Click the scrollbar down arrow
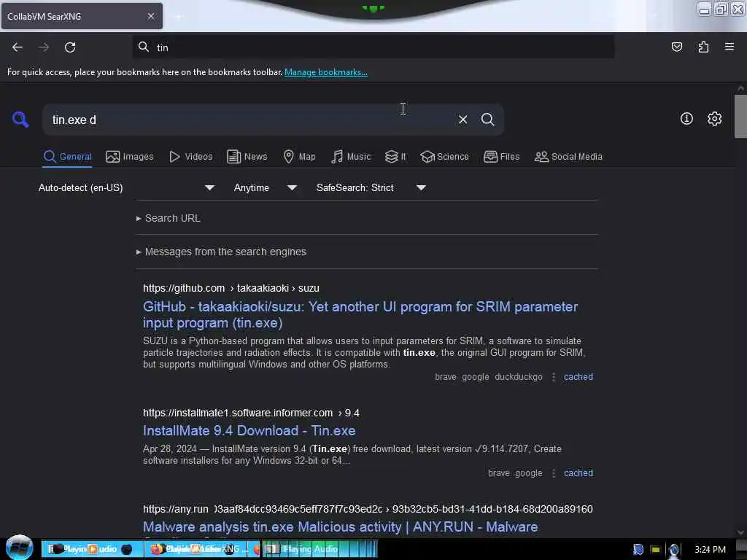 [740, 532]
